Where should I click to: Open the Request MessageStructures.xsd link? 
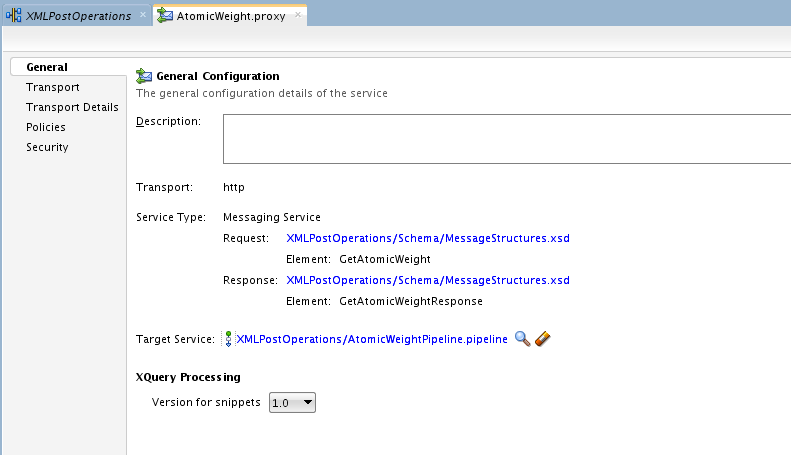[428, 238]
